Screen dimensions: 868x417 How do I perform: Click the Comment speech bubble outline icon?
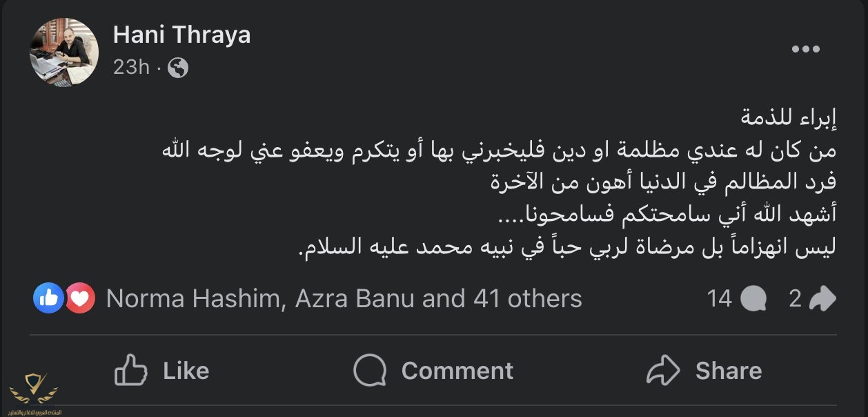369,370
